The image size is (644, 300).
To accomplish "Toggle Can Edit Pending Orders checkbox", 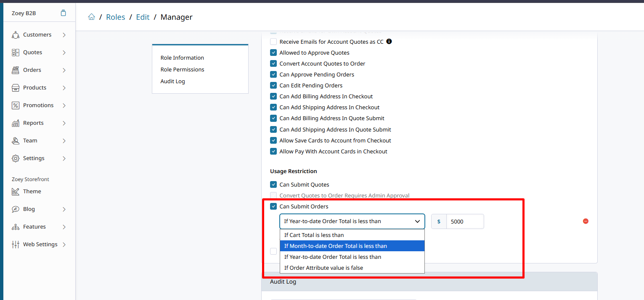I will pyautogui.click(x=273, y=85).
